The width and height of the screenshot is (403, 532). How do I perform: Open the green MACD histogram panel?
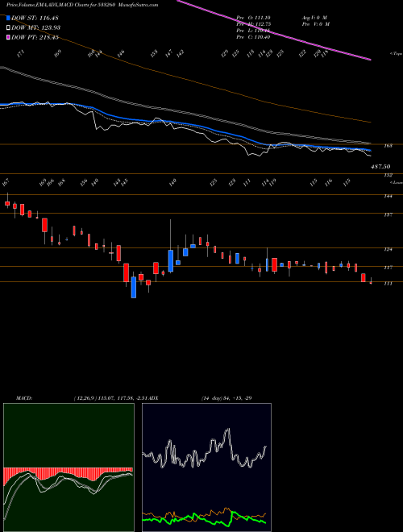click(x=69, y=468)
